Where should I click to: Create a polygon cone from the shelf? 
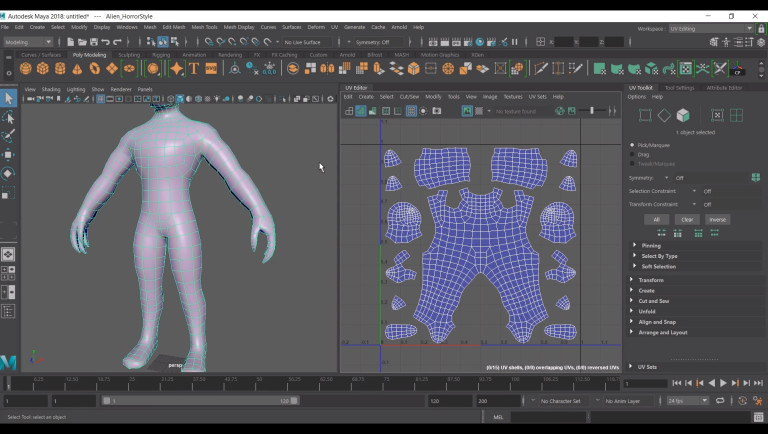tap(77, 69)
